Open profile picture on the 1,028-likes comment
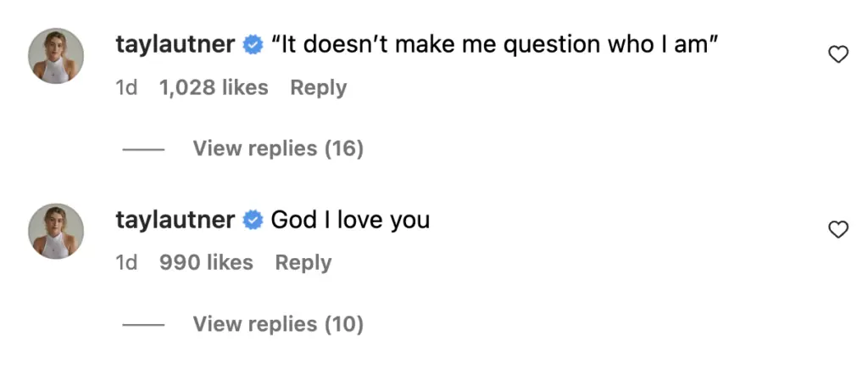868x370 pixels. coord(57,56)
